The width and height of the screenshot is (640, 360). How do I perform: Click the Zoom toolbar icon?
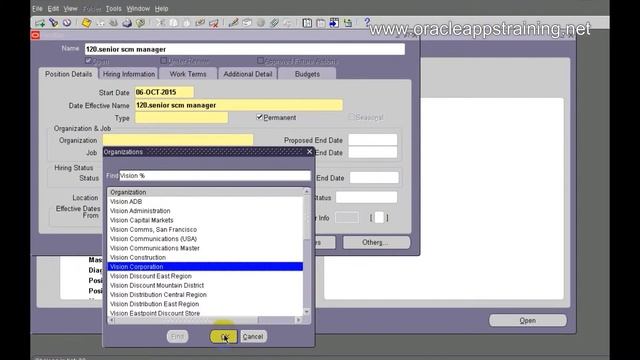click(x=247, y=23)
